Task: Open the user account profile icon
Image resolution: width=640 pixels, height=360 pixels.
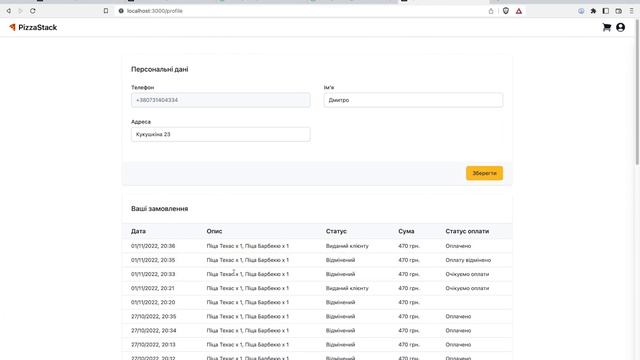Action: click(620, 27)
